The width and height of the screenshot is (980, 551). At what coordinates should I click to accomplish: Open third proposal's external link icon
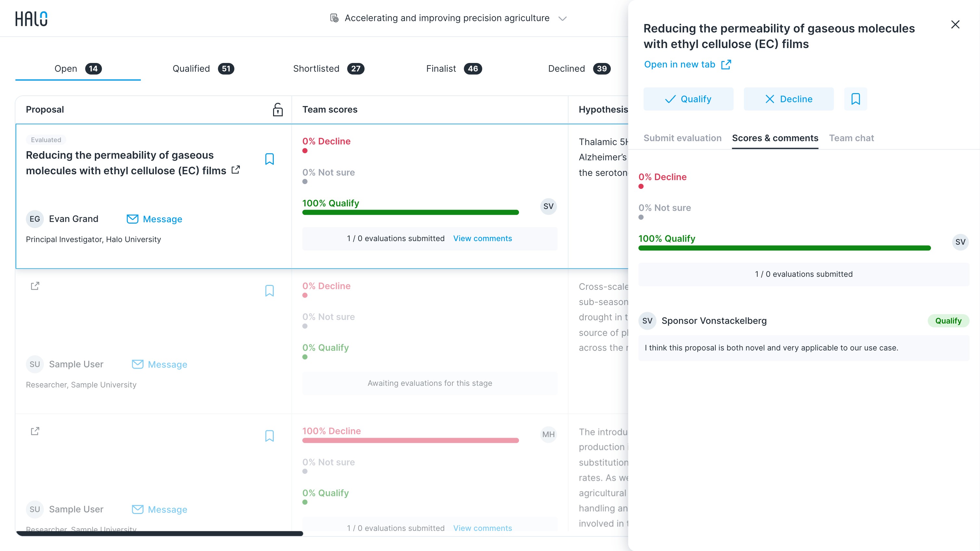click(35, 431)
